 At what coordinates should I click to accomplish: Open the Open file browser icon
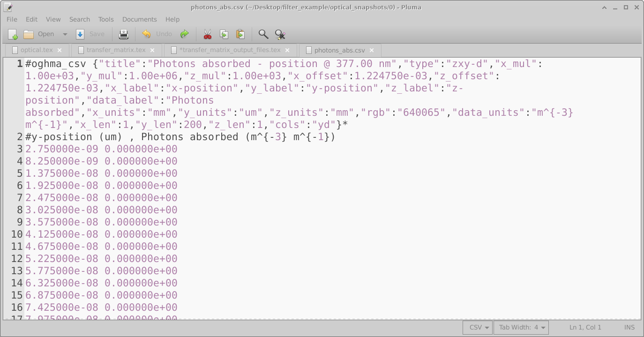tap(29, 34)
